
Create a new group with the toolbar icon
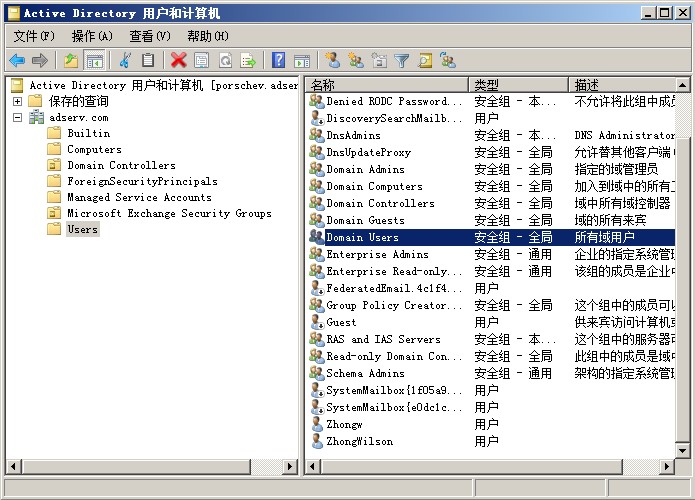click(356, 60)
